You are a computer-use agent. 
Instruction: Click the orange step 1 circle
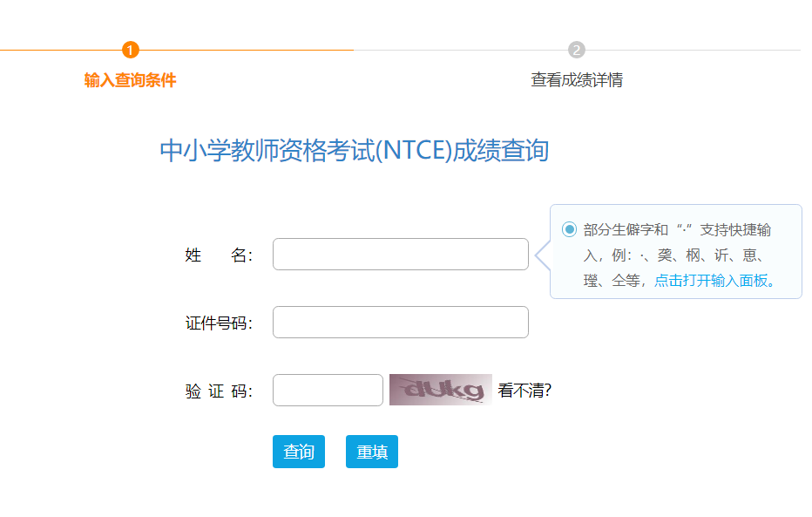tap(131, 50)
